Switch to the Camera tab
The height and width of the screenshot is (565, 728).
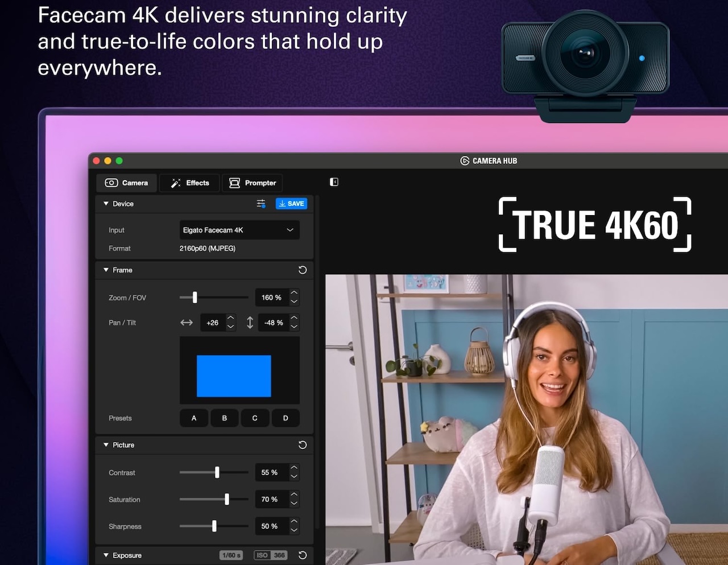(127, 183)
